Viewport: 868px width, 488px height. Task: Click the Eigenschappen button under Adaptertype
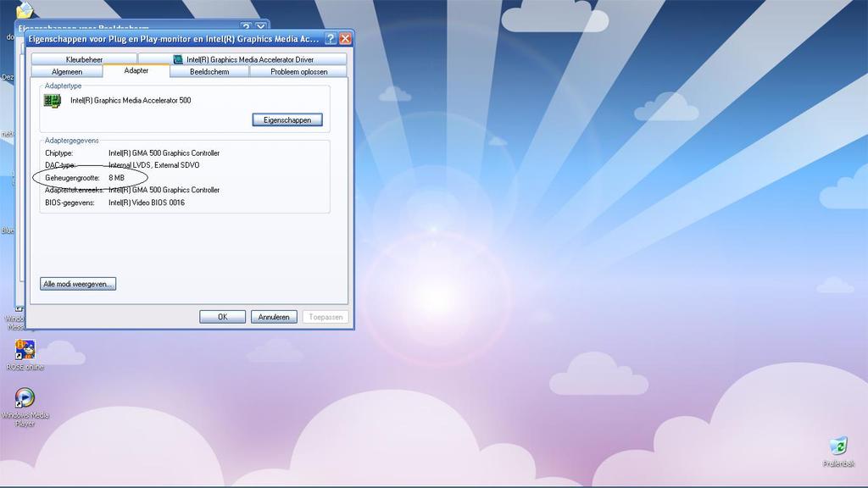(287, 120)
